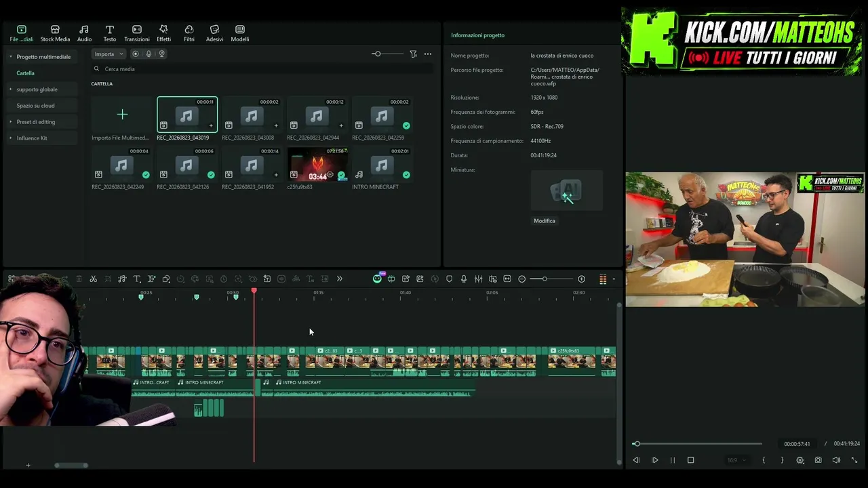Click the voiceover microphone icon in timeline toolbar
The image size is (868, 488).
click(464, 279)
